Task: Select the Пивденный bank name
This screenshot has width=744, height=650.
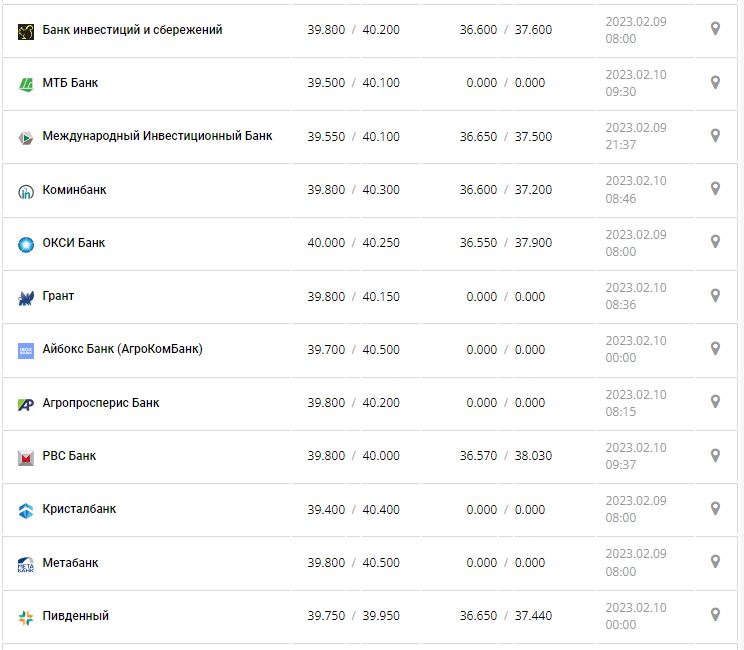Action: (x=75, y=616)
